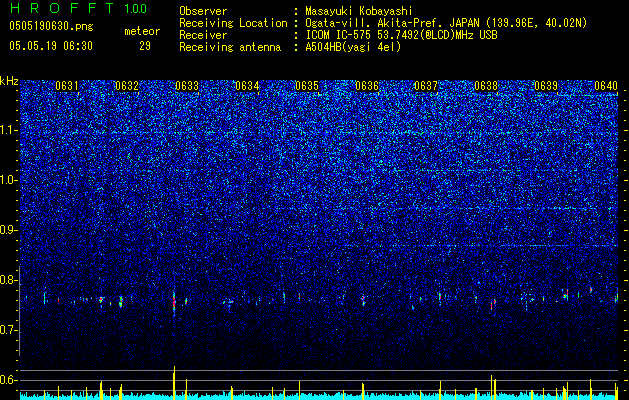
Task: Select the file name 0505190630.png
Action: 51,27
